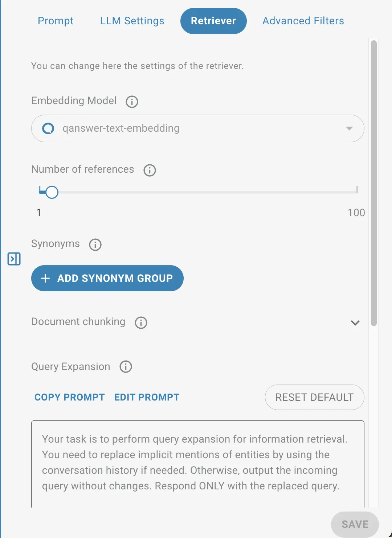Open the Embedding Model dropdown arrow
This screenshot has width=392, height=538.
coord(349,128)
